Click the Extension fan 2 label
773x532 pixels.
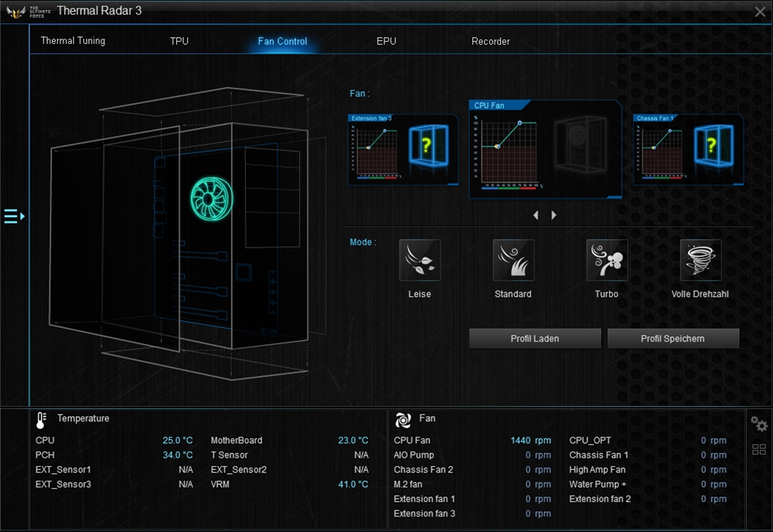(600, 499)
